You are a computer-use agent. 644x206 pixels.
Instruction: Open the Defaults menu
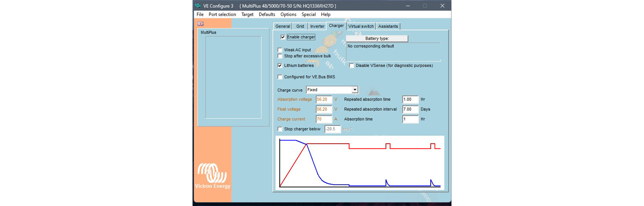coord(267,14)
